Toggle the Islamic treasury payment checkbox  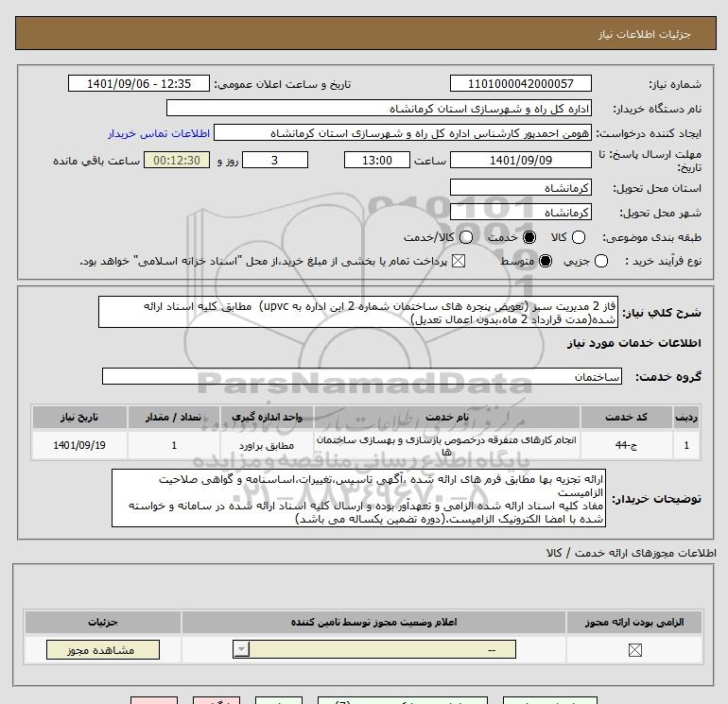coord(459,261)
